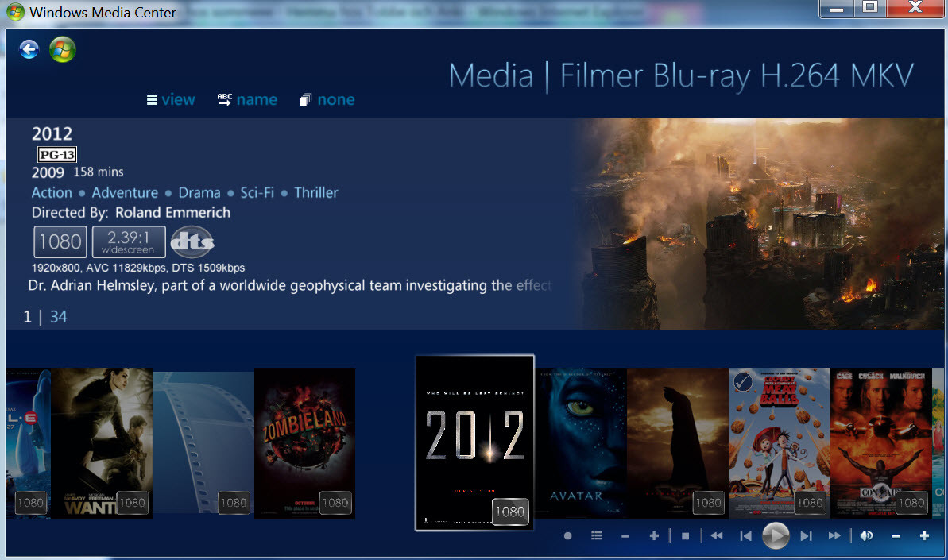Skip to previous with skip-back button

[x=746, y=536]
